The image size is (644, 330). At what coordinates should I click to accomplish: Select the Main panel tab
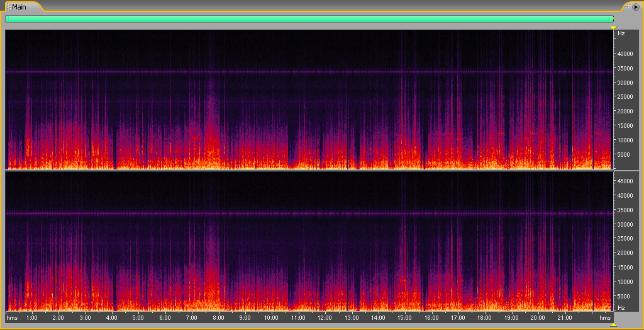click(x=19, y=7)
